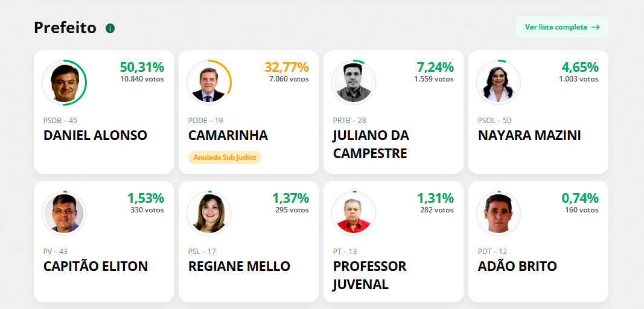Open the "Ver lista completa" link
The image size is (644, 309).
[x=555, y=27]
